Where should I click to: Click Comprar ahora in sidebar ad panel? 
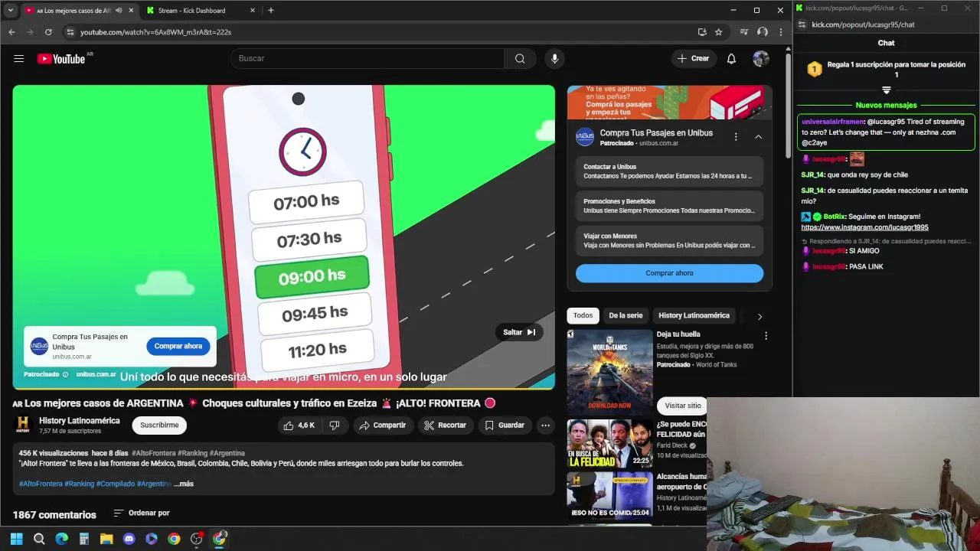pyautogui.click(x=669, y=273)
